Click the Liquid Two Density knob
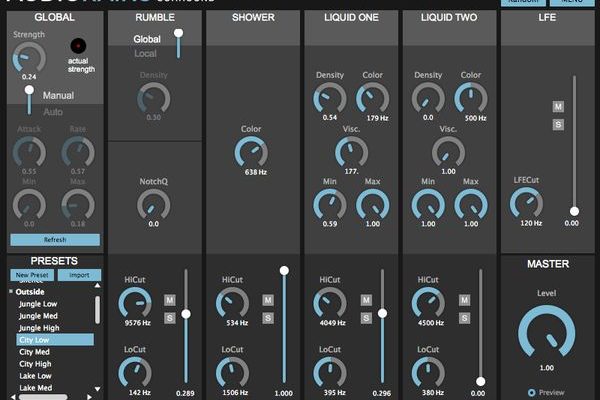The height and width of the screenshot is (400, 600). (x=428, y=98)
